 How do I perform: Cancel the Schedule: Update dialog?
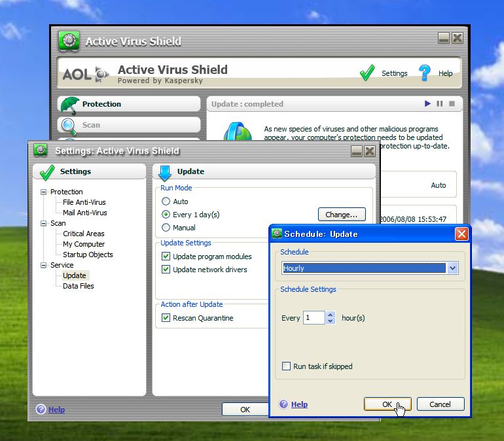pyautogui.click(x=441, y=404)
